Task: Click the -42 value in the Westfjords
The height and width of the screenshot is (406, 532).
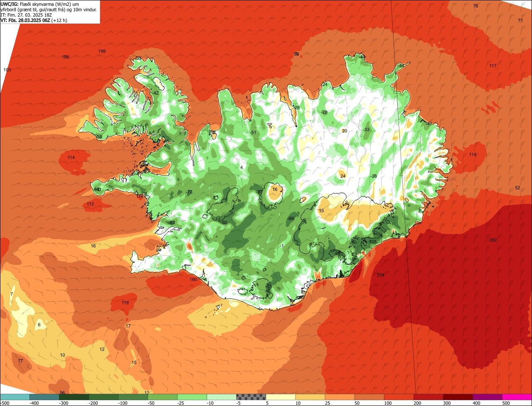Action: pyautogui.click(x=155, y=93)
